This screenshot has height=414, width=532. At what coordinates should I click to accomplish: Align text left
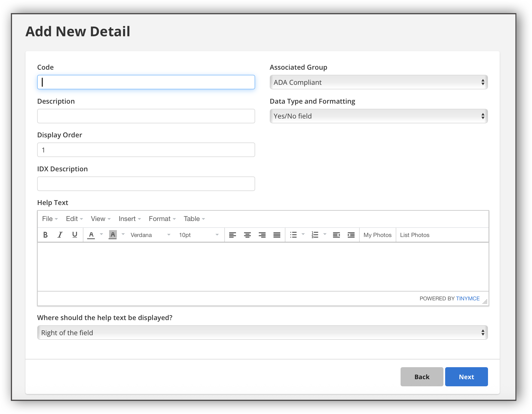233,235
